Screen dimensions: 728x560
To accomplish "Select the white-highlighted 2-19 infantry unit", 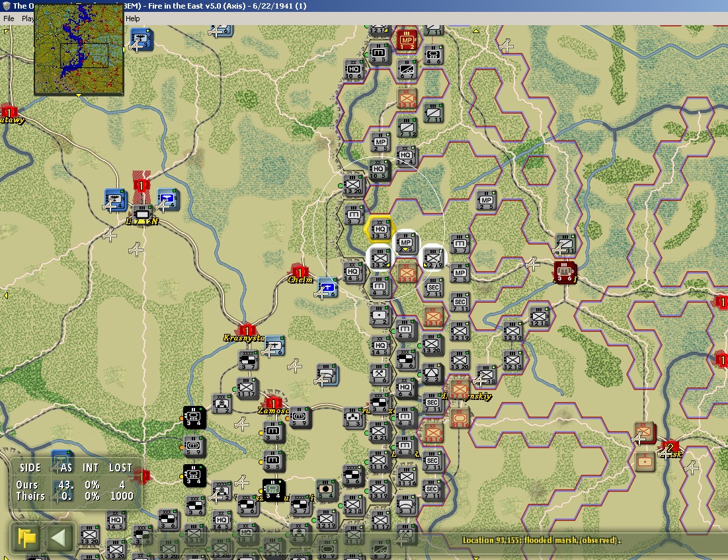I will [x=432, y=258].
